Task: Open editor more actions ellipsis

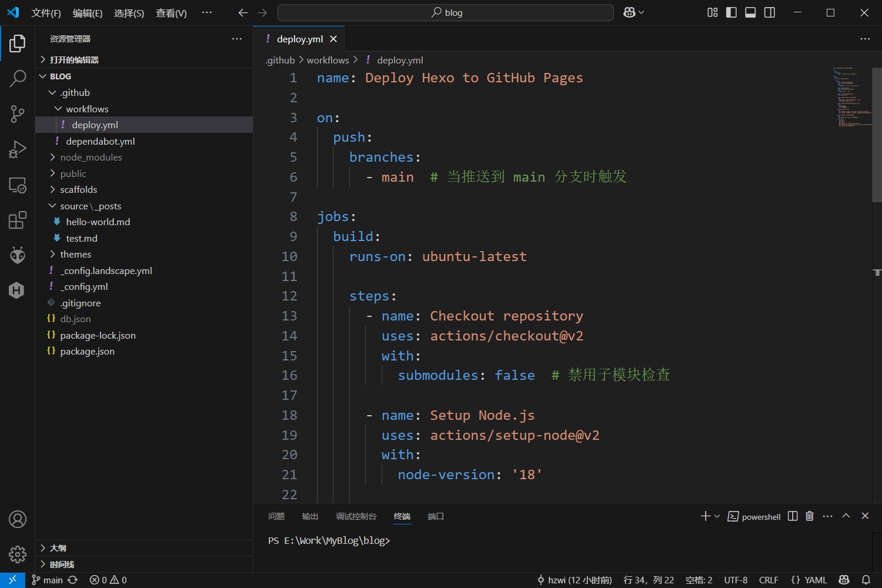Action: click(865, 39)
